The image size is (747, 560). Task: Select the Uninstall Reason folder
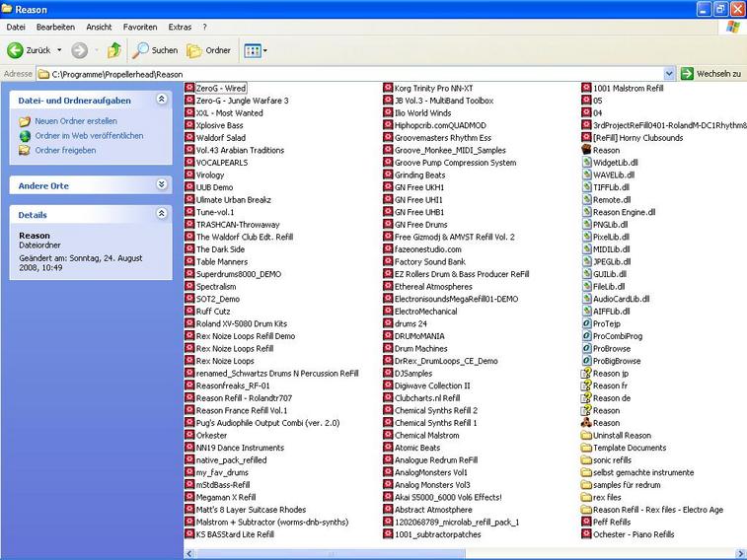tap(622, 436)
